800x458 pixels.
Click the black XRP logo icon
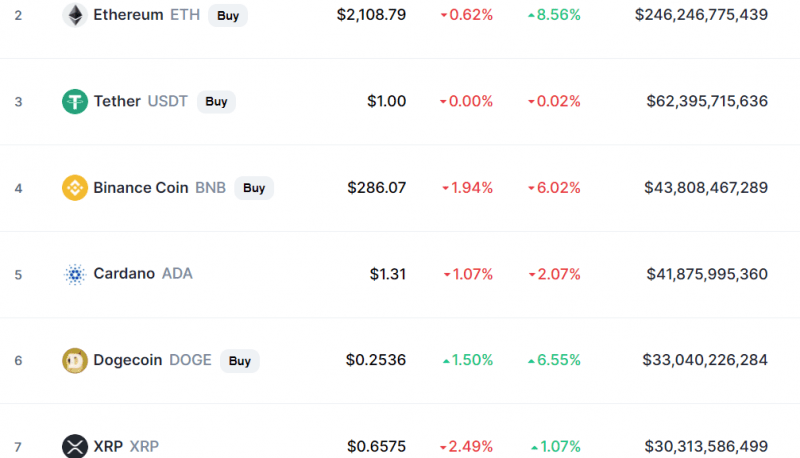tap(75, 446)
